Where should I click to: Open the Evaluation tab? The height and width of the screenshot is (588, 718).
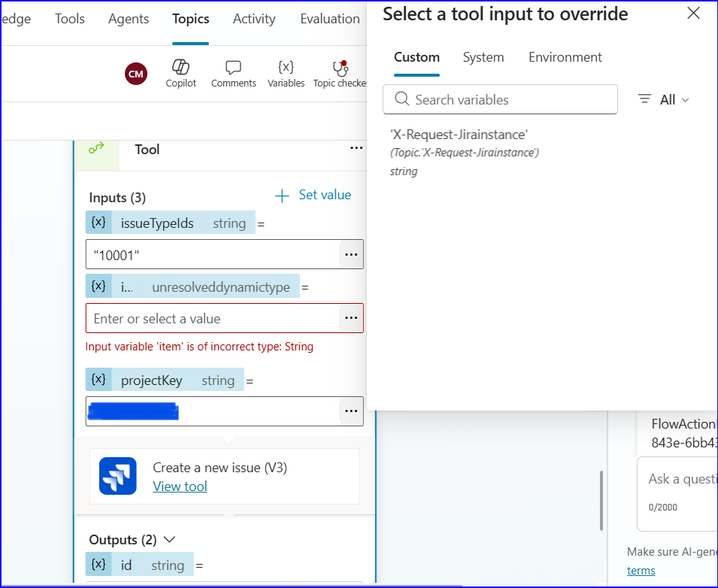[x=330, y=19]
